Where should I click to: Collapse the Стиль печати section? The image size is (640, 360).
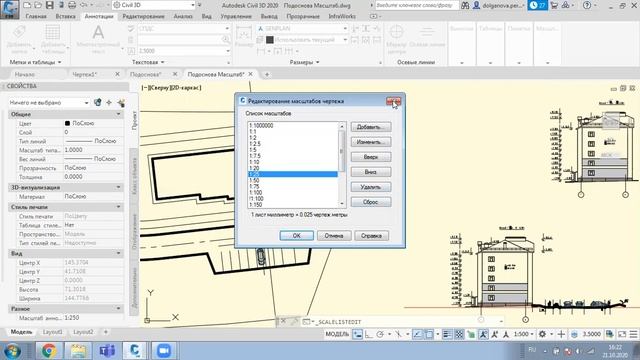pyautogui.click(x=118, y=207)
